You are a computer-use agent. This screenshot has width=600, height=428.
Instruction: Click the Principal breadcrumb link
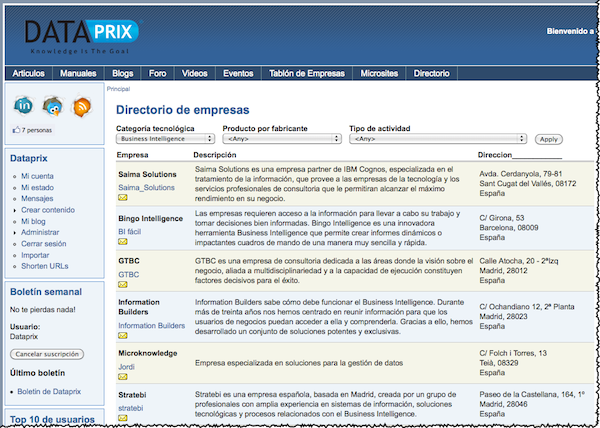pos(118,89)
